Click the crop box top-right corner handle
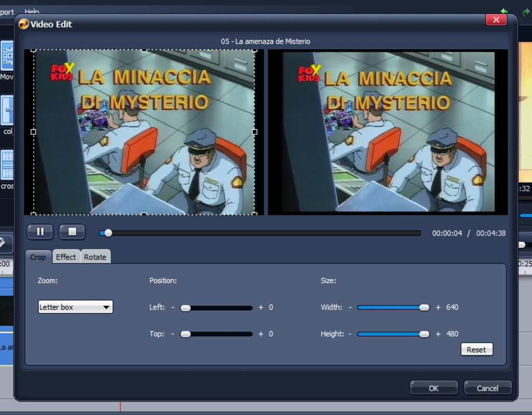The width and height of the screenshot is (532, 415). pos(255,50)
